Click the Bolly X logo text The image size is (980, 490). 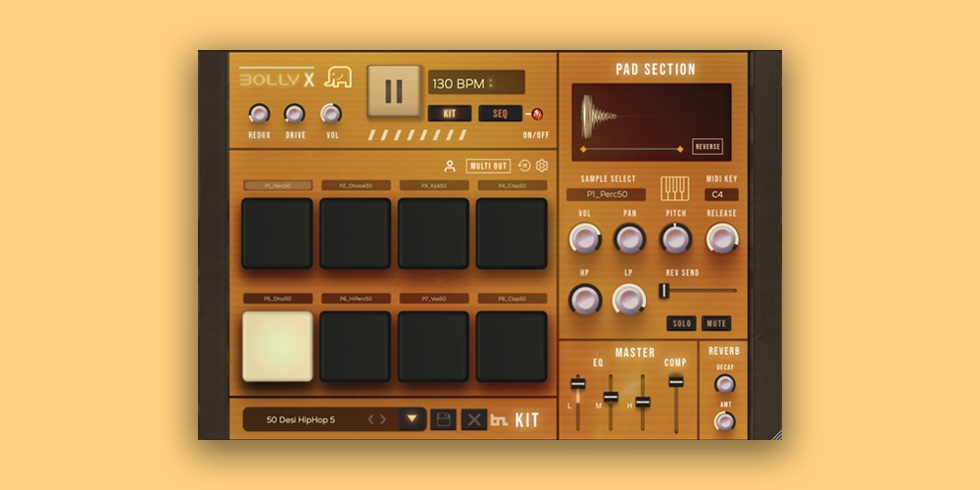click(277, 79)
